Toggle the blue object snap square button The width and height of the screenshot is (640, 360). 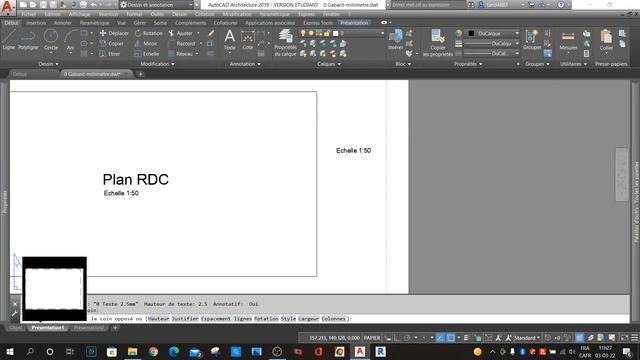pyautogui.click(x=451, y=338)
